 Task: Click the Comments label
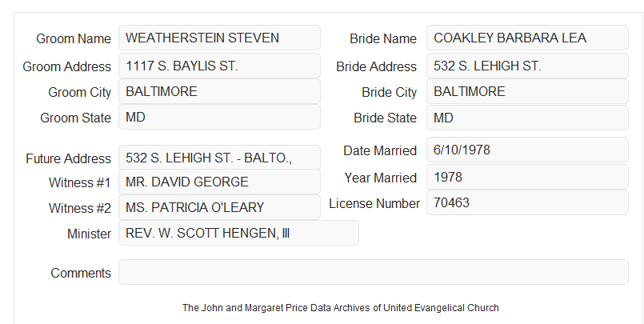[x=81, y=273]
